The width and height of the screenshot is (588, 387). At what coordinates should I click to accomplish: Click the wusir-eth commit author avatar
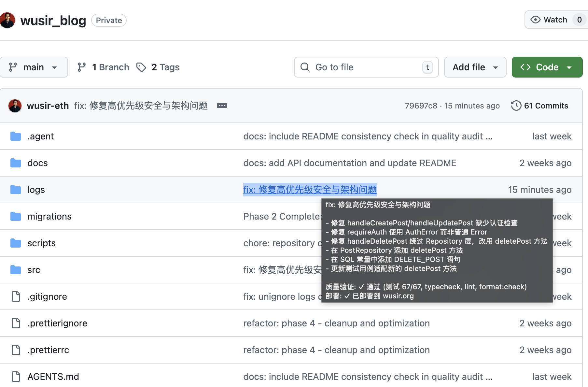15,106
